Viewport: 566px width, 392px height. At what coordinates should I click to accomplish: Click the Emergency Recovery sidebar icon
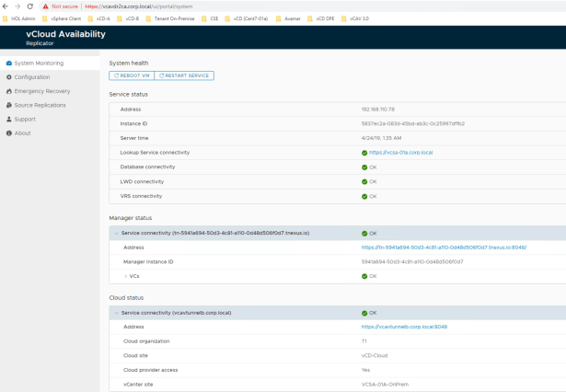[8, 91]
